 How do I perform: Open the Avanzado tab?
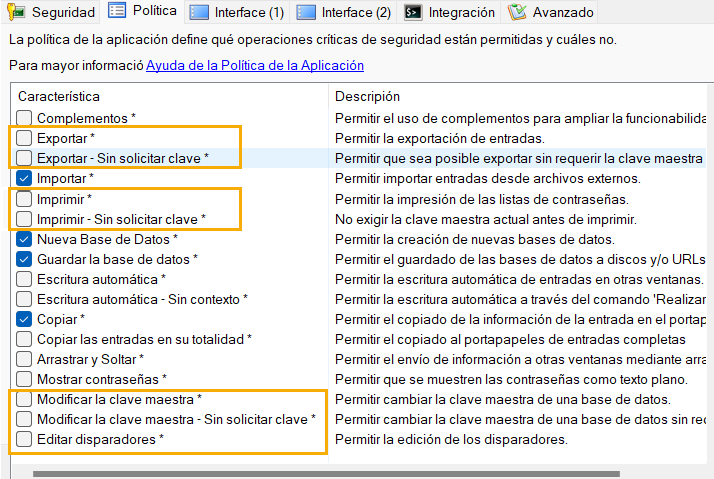[551, 12]
